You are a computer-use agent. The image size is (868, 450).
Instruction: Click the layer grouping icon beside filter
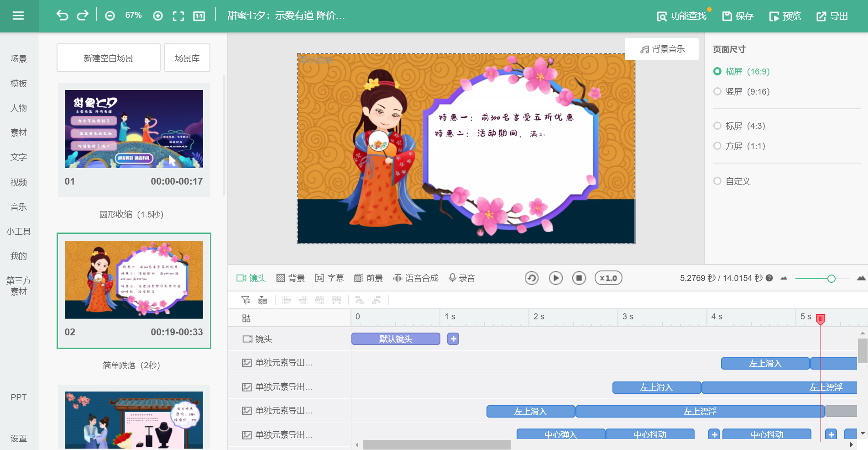tap(262, 300)
